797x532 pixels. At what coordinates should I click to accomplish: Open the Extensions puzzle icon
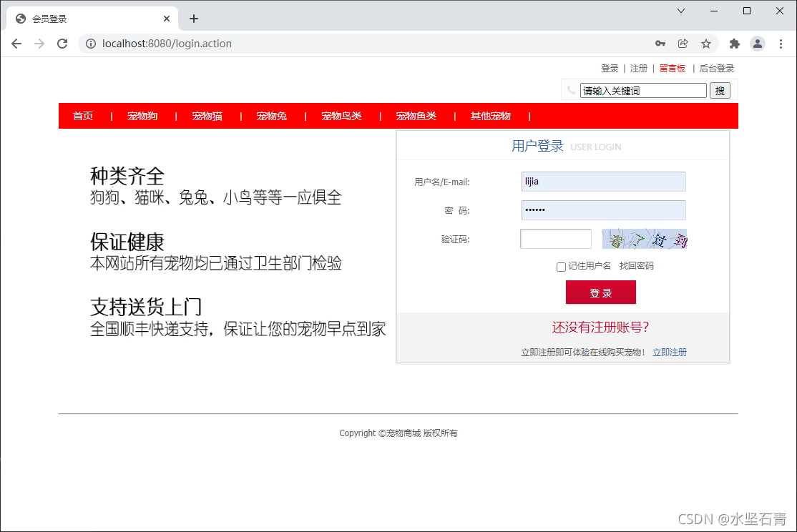click(x=735, y=44)
